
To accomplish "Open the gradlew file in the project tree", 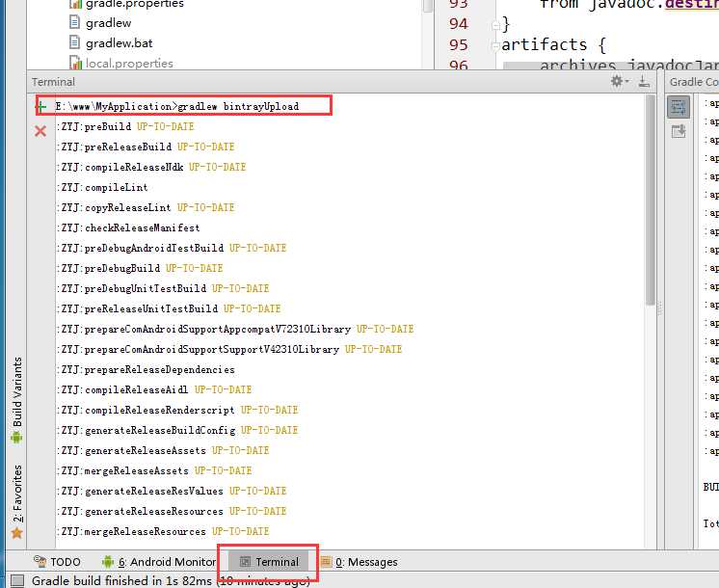I will click(x=100, y=23).
